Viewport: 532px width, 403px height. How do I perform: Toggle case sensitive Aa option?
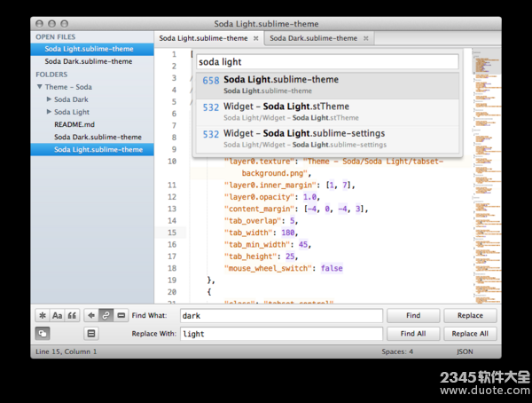pos(57,316)
